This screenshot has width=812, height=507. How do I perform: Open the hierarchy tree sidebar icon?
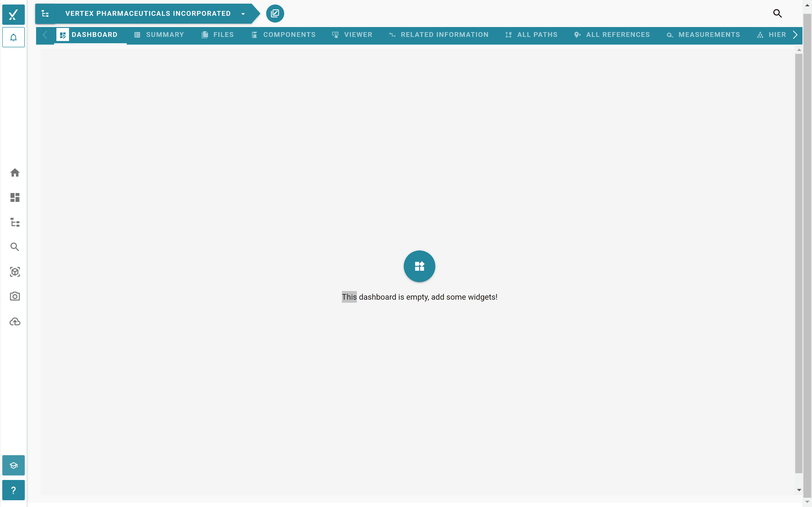(x=14, y=222)
